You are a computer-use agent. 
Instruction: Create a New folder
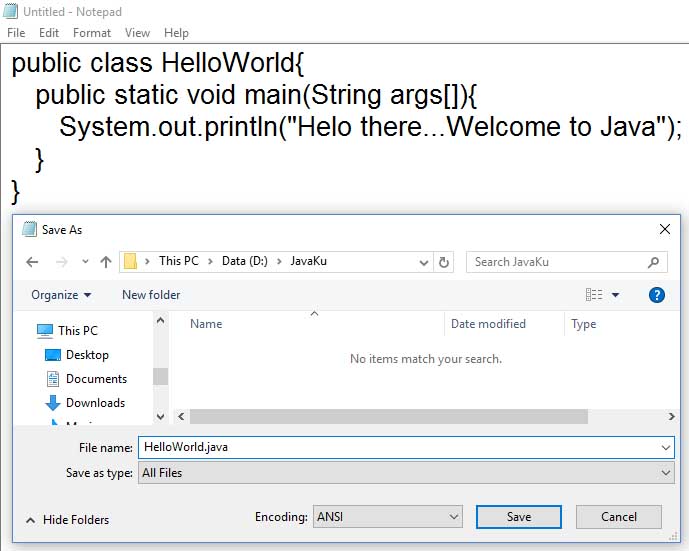151,295
